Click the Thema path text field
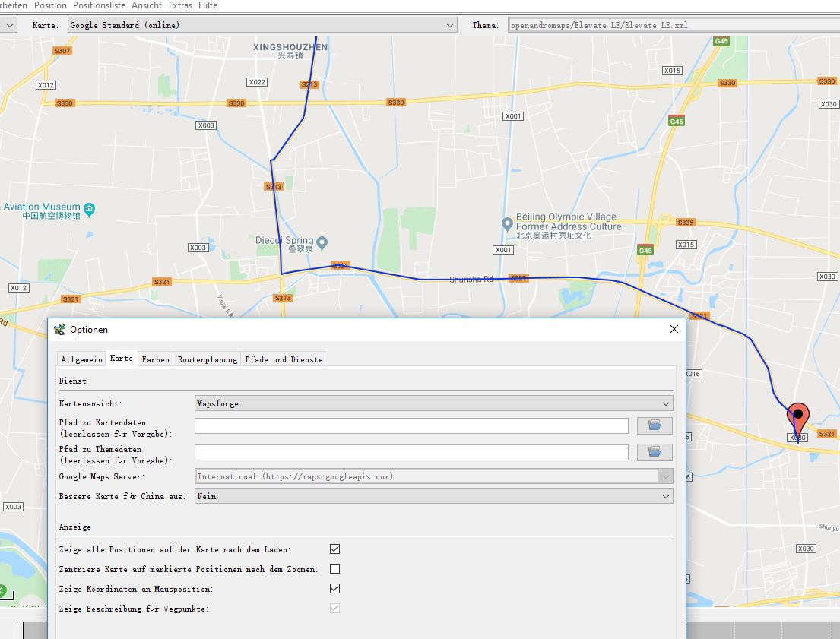The height and width of the screenshot is (639, 840). [673, 25]
